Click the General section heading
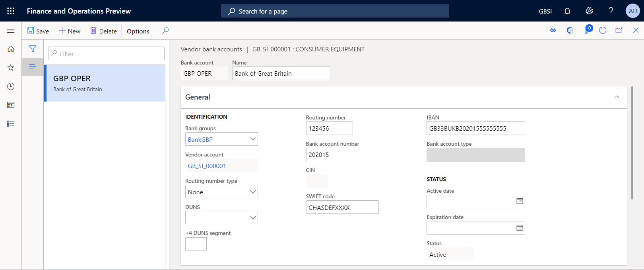The width and height of the screenshot is (644, 270). coord(198,97)
